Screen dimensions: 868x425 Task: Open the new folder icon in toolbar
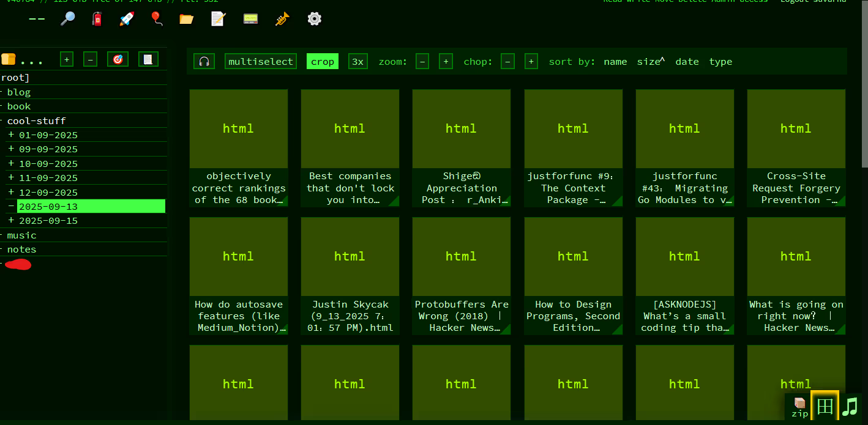click(187, 19)
